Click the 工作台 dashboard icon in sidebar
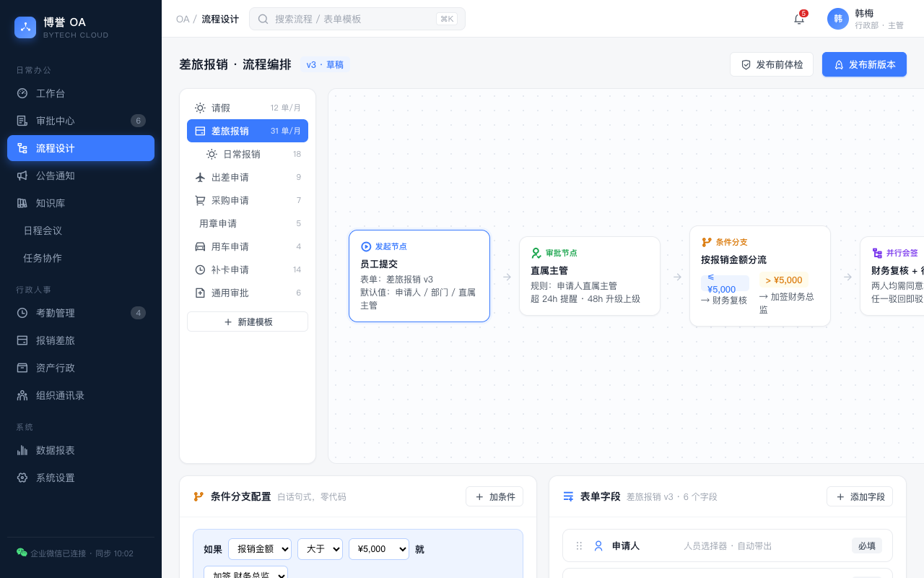Image resolution: width=924 pixels, height=578 pixels. point(22,93)
